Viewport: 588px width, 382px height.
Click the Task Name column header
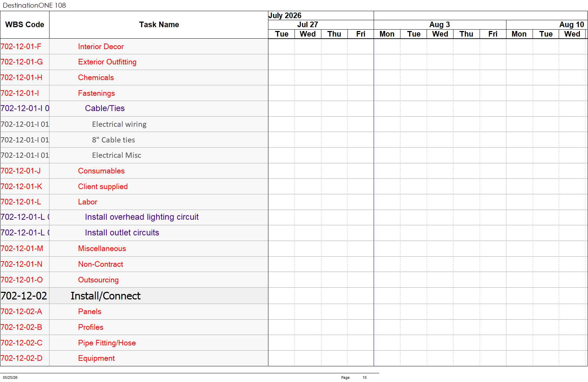[159, 25]
